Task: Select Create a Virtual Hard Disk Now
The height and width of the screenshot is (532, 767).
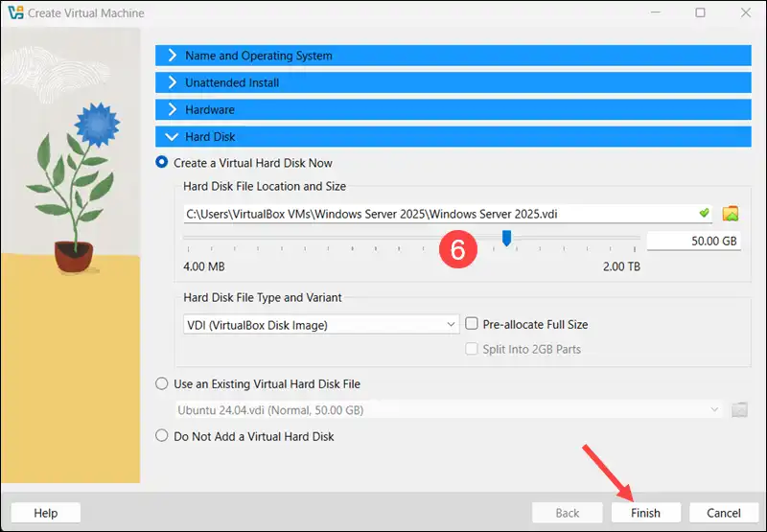Action: (x=161, y=163)
